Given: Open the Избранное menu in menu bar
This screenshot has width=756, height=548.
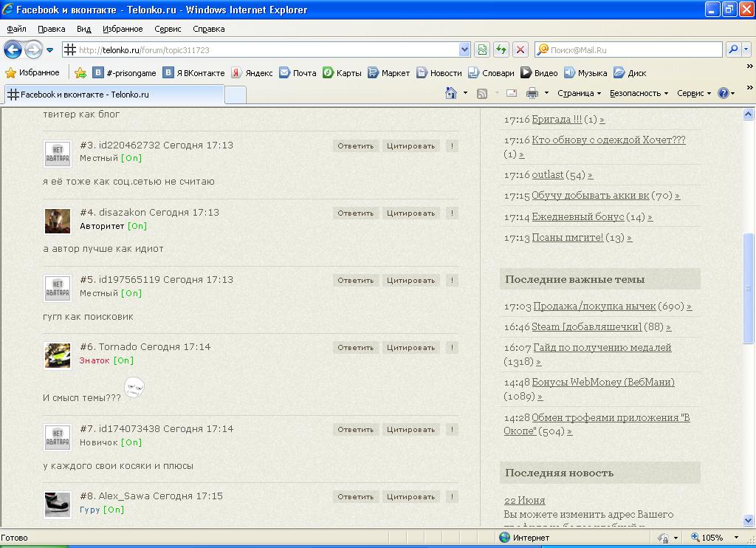Looking at the screenshot, I should coord(123,29).
